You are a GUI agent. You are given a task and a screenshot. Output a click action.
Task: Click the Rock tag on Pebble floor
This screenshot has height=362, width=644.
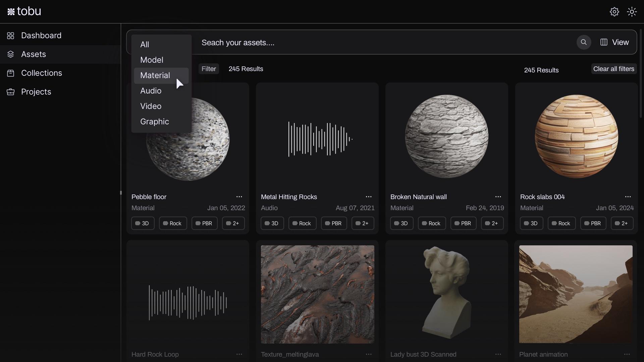click(173, 223)
